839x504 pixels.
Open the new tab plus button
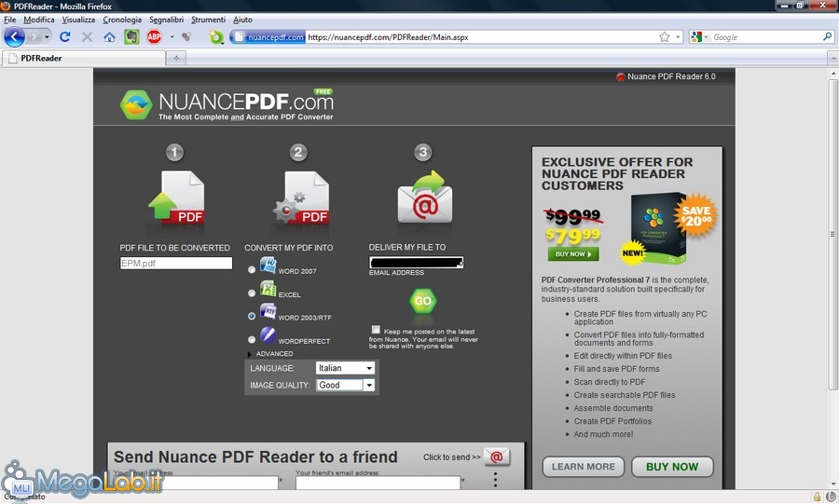(175, 58)
